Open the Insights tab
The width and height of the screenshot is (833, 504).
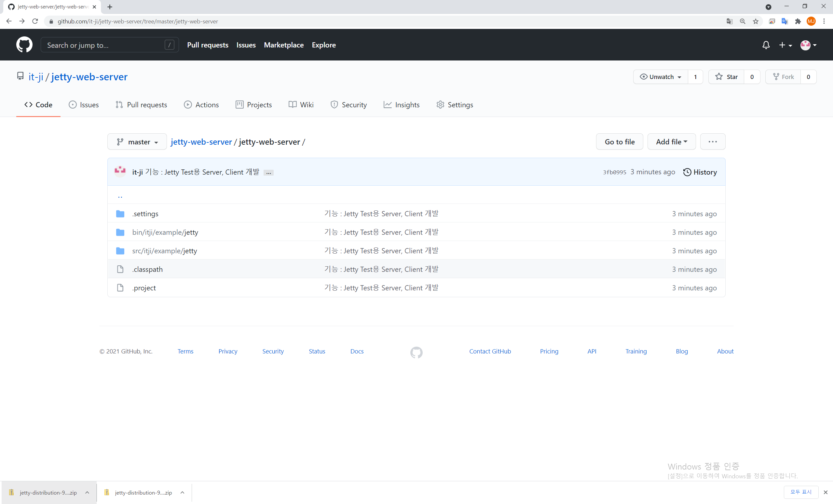point(401,105)
